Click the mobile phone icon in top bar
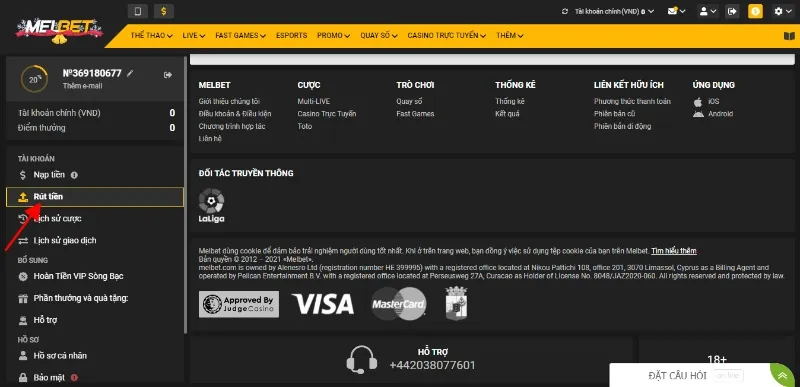This screenshot has width=800, height=387. coord(138,11)
